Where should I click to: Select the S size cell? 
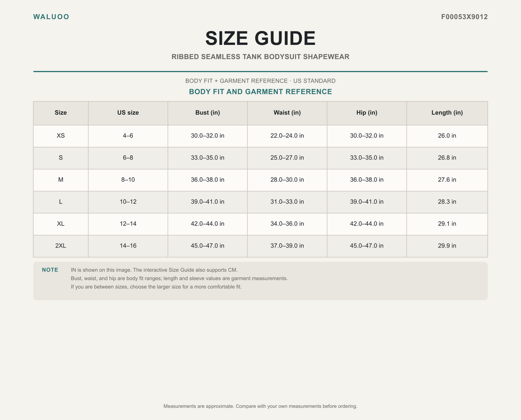pyautogui.click(x=61, y=158)
